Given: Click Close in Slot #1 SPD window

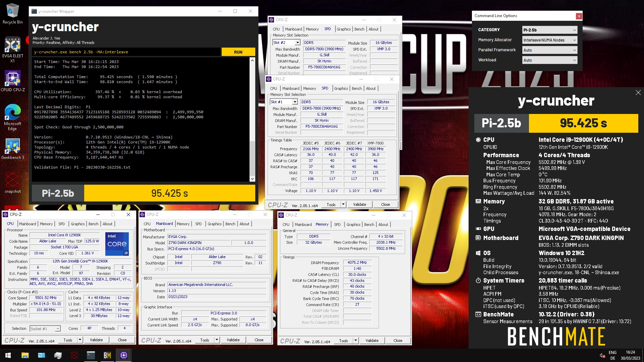Looking at the screenshot, I should pyautogui.click(x=385, y=204).
